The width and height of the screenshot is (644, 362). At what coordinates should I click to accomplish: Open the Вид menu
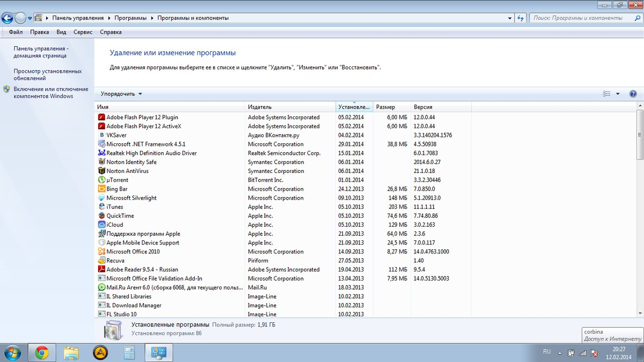61,32
